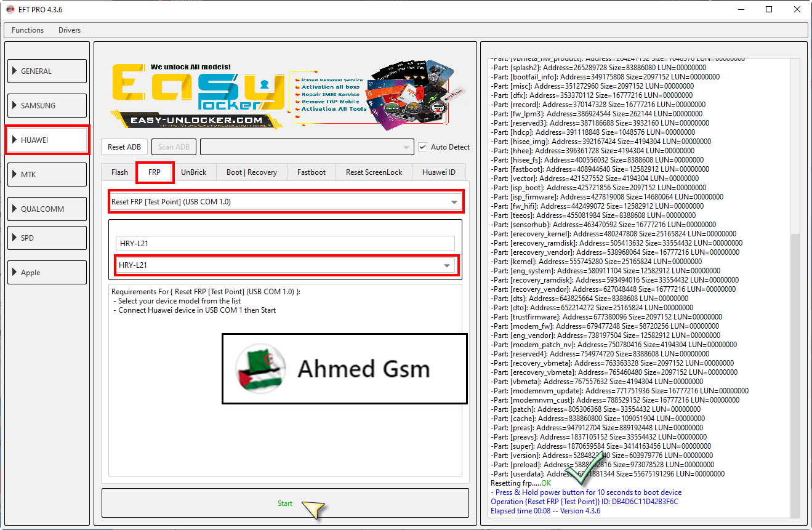Click the '-Part: [cache]' log entry

[598, 419]
